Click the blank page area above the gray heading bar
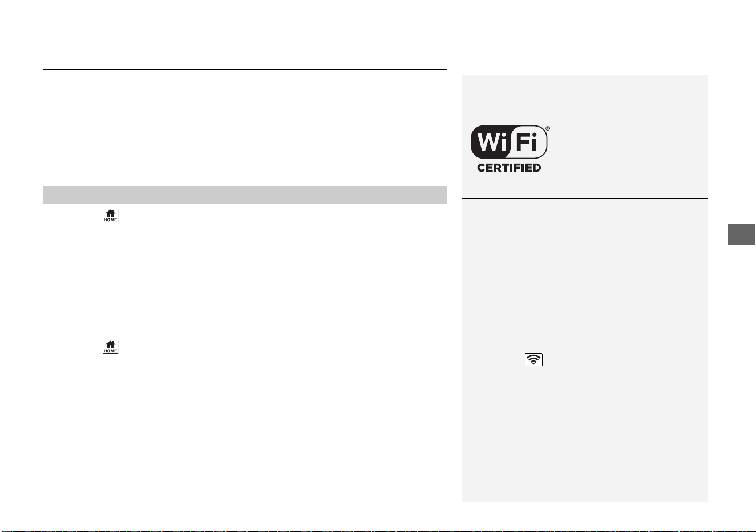Screen dimensions: 756x532 245,127
